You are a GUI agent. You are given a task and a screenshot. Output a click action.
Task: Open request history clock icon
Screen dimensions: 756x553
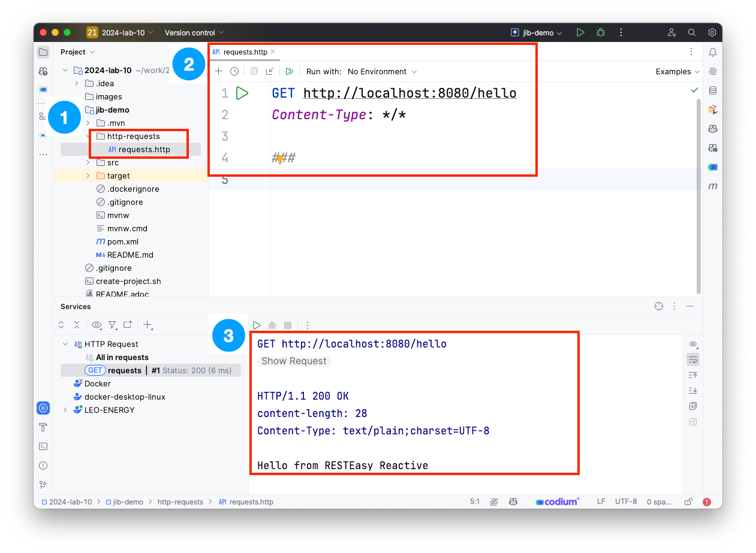tap(234, 71)
